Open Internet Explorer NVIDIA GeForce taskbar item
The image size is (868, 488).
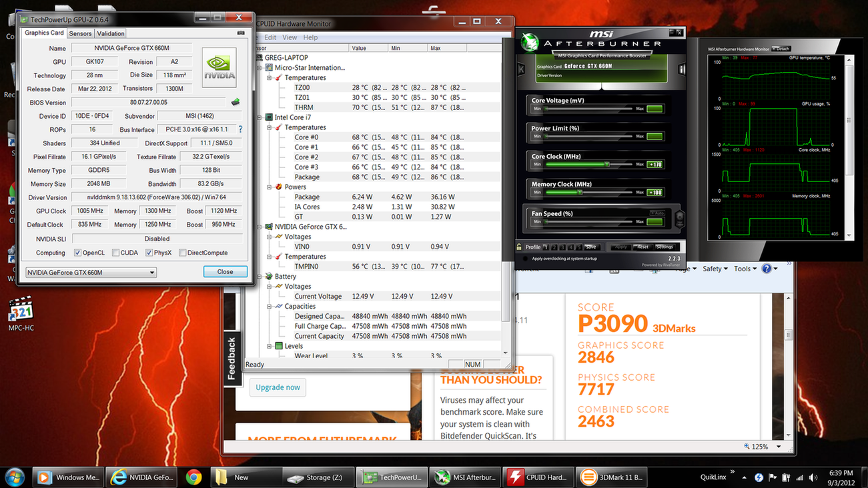click(142, 477)
